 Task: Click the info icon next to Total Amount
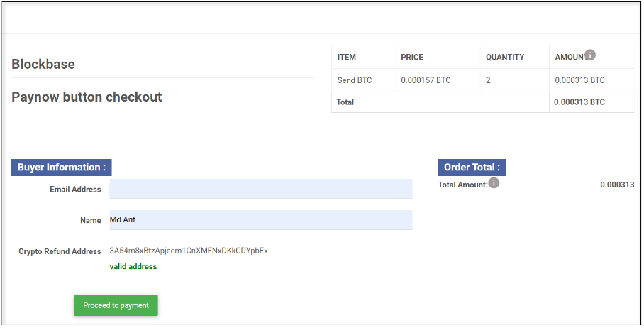494,183
